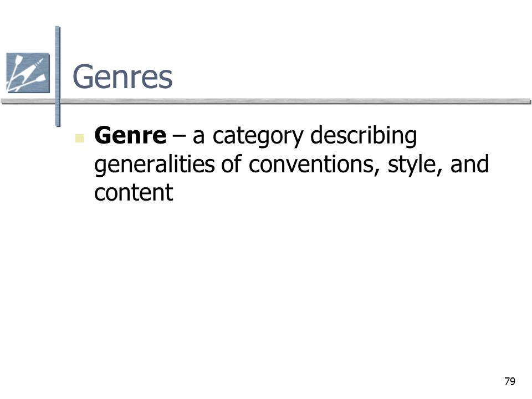Viewport: 532px width, 399px height.
Task: Click the word "category" in the bullet
Action: [x=258, y=137]
